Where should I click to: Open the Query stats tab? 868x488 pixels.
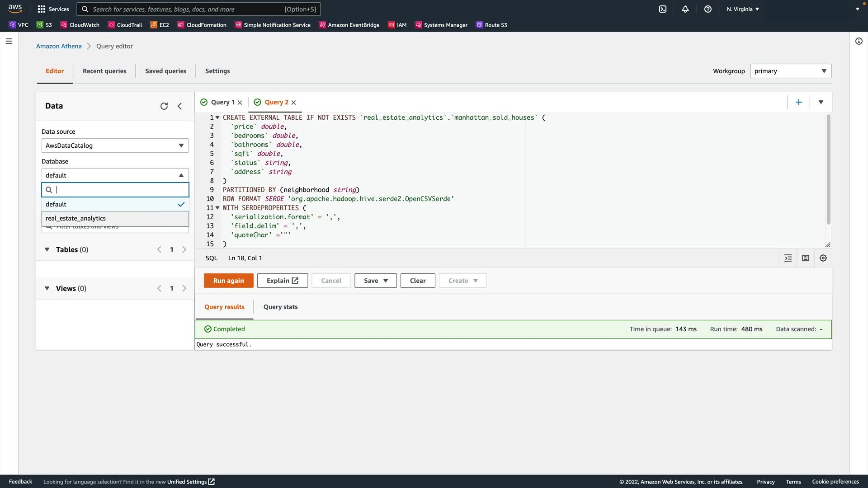click(280, 307)
